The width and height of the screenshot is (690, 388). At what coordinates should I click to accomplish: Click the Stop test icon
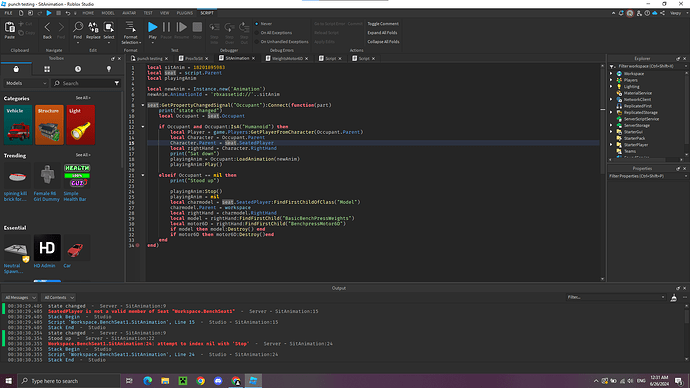(x=197, y=27)
